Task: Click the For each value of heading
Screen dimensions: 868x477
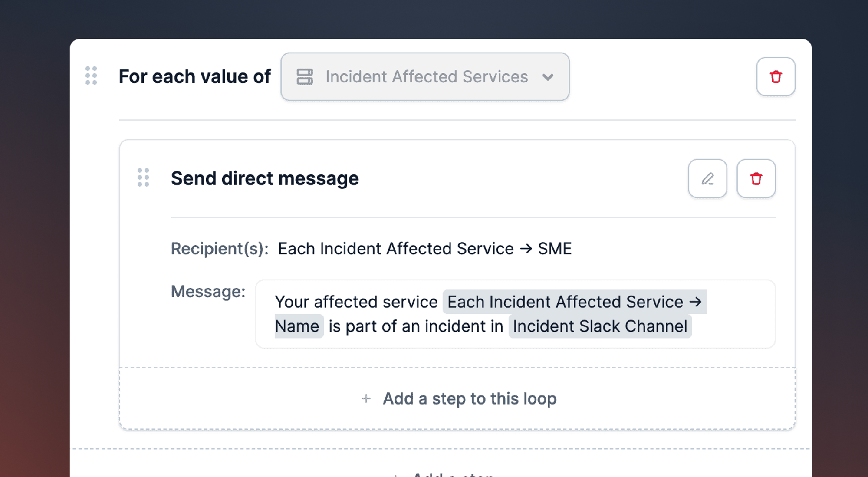Action: coord(195,77)
